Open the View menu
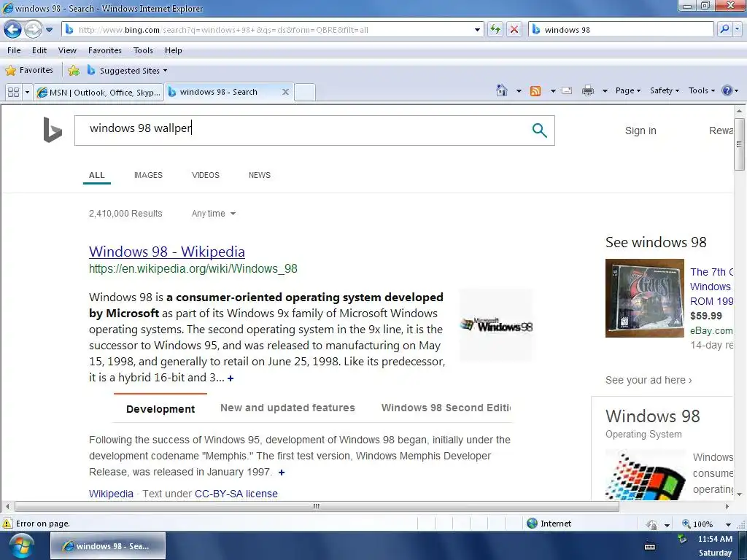Screen dimensions: 747x560 [67, 50]
